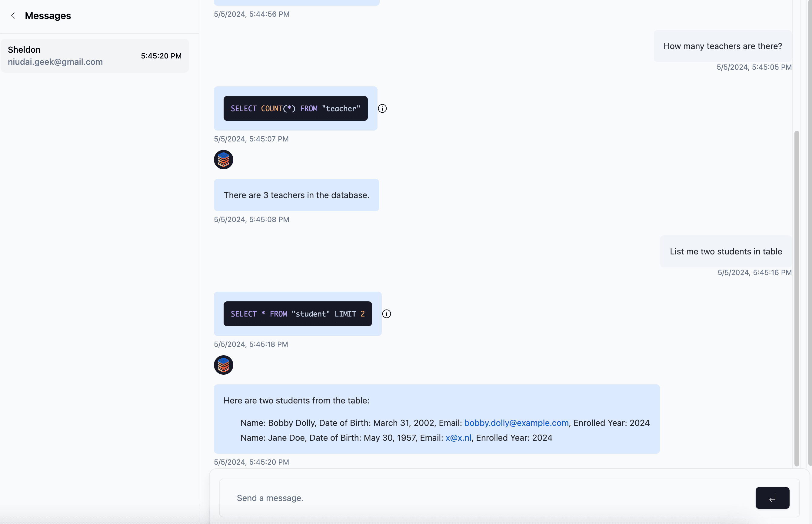Click the 5:45:20 PM time on Sheldon's conversation
The image size is (812, 524).
[161, 56]
